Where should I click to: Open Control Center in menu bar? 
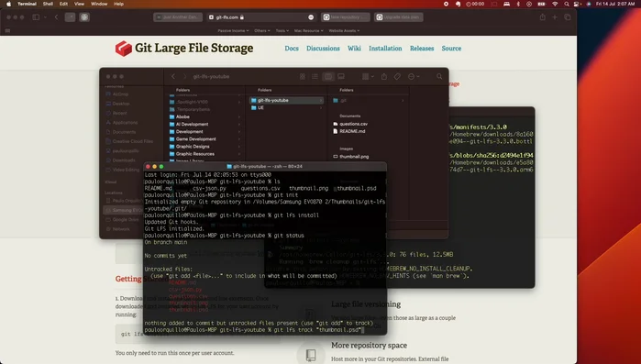coord(577,4)
